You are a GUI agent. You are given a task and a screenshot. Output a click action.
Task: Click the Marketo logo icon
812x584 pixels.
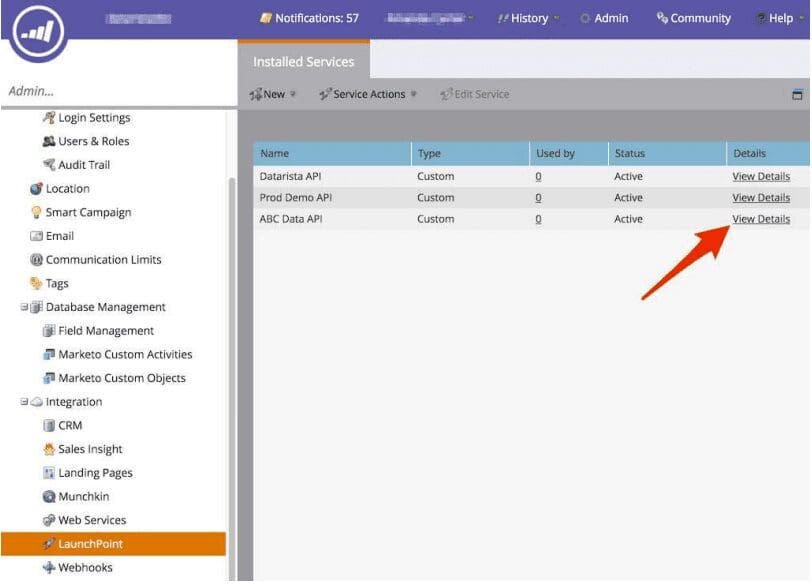pyautogui.click(x=39, y=31)
